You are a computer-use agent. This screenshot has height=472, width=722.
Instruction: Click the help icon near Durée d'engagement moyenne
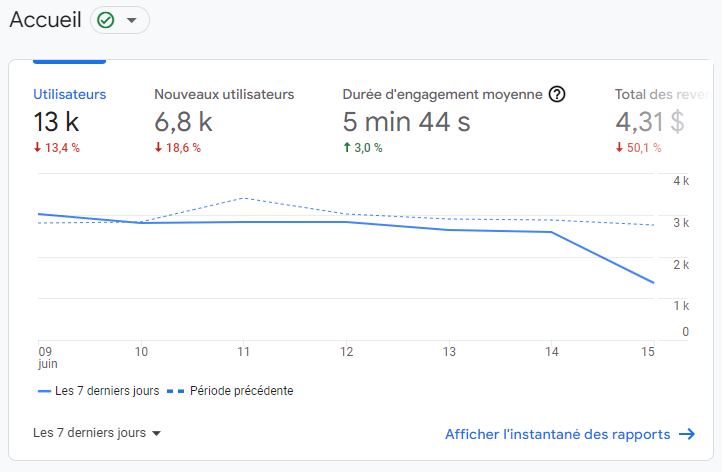(x=557, y=95)
